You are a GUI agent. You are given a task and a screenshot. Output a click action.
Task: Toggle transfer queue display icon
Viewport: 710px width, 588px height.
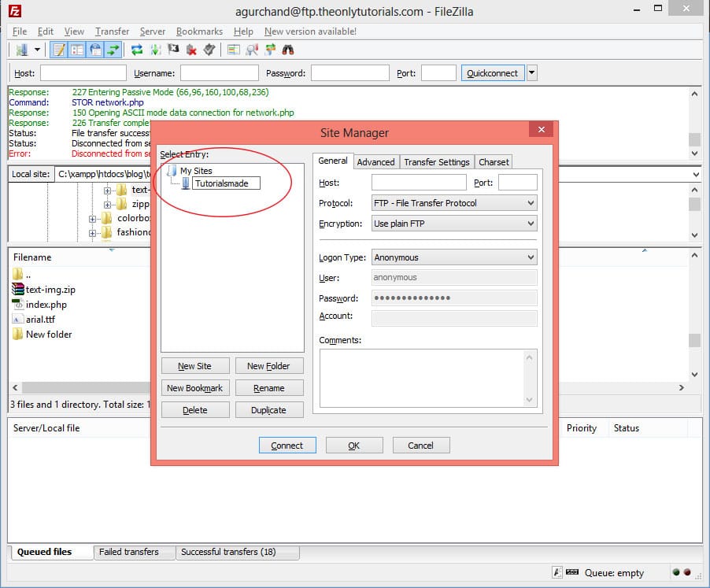pyautogui.click(x=113, y=50)
